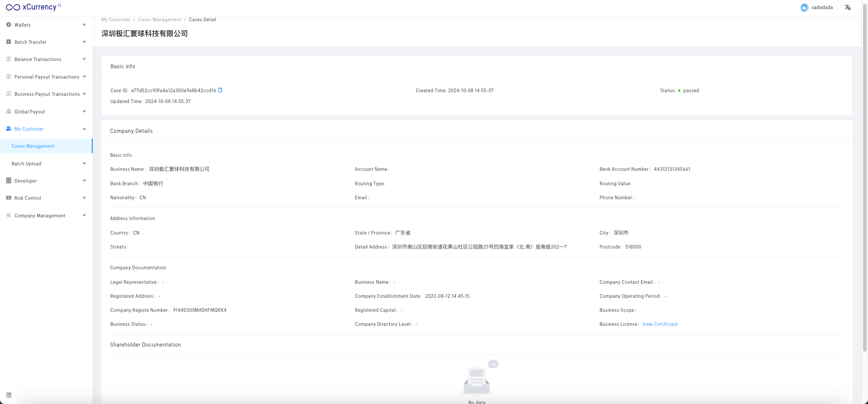Viewport: 868px width, 404px height.
Task: Click the My Customer sidebar icon
Action: [9, 129]
